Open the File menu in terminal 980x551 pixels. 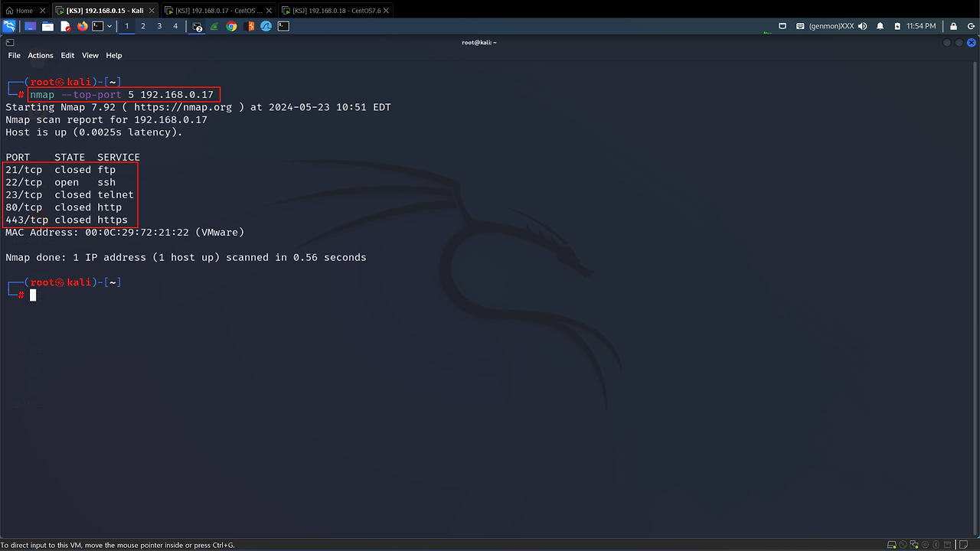(x=14, y=56)
